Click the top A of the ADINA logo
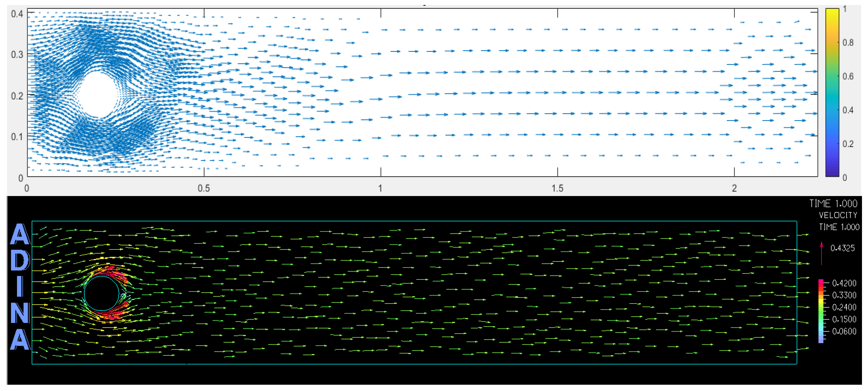The width and height of the screenshot is (868, 391). [x=20, y=234]
